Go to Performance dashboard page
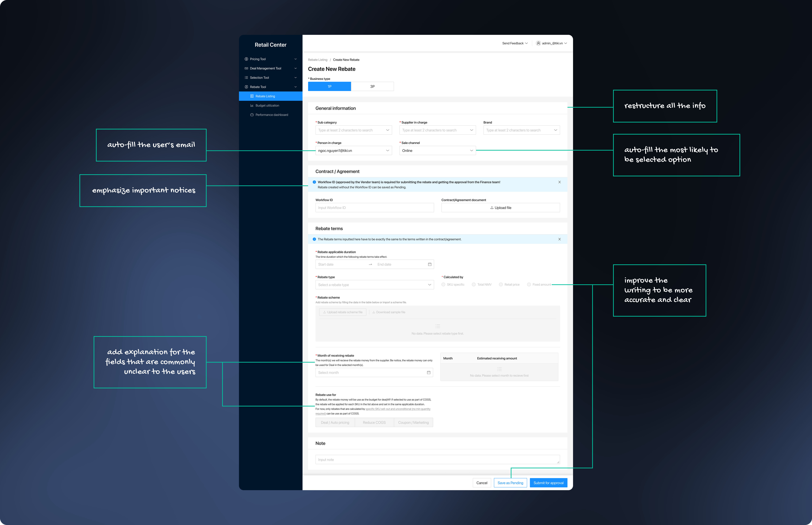812x525 pixels. (271, 115)
